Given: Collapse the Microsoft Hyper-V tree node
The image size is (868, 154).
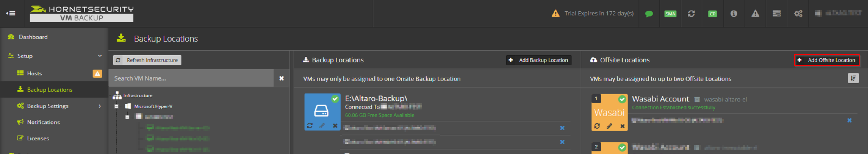Looking at the screenshot, I should 116,106.
